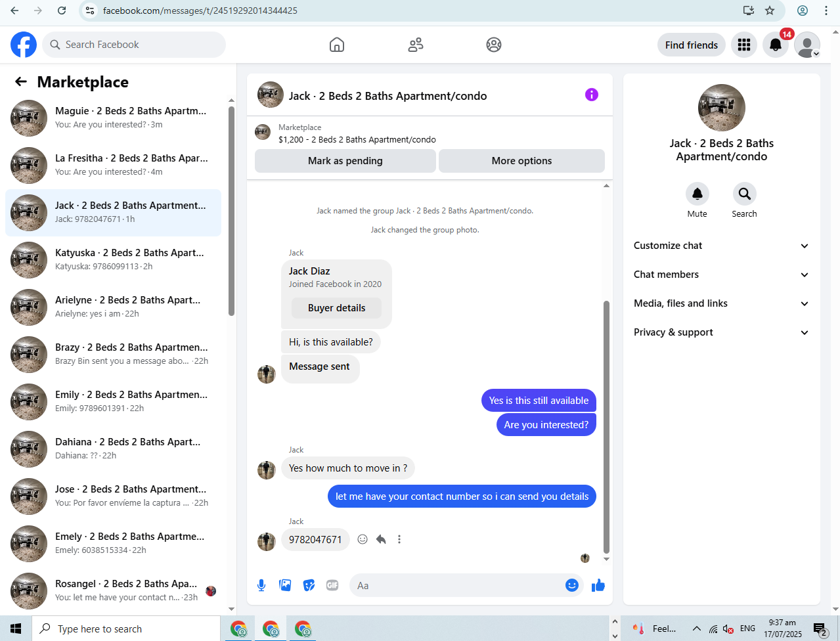Click Windows taskbar search box

coord(126,629)
